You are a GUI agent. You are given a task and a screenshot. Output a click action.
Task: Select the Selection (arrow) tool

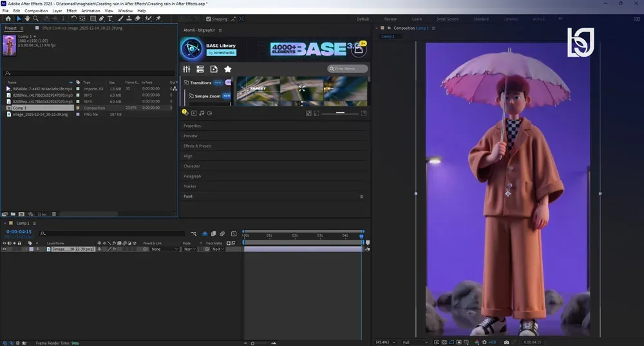pos(19,19)
